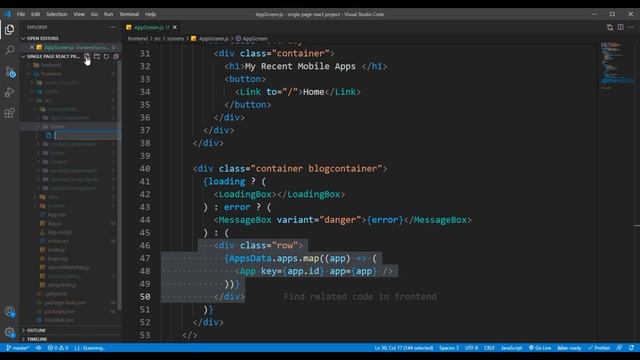Click UTF-8 encoding status item
Image resolution: width=640 pixels, height=360 pixels.
pyautogui.click(x=471, y=348)
